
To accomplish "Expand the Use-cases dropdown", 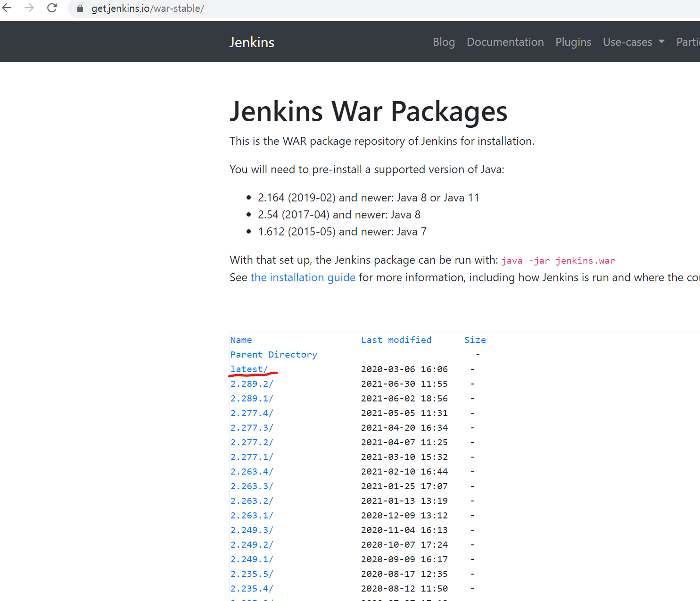I will coord(634,42).
